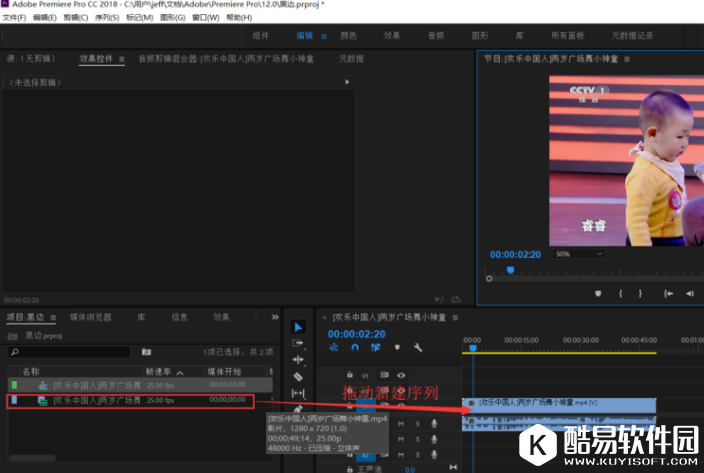This screenshot has height=473, width=704.
Task: Open the 剪辑 (Clip) menu
Action: 73,18
